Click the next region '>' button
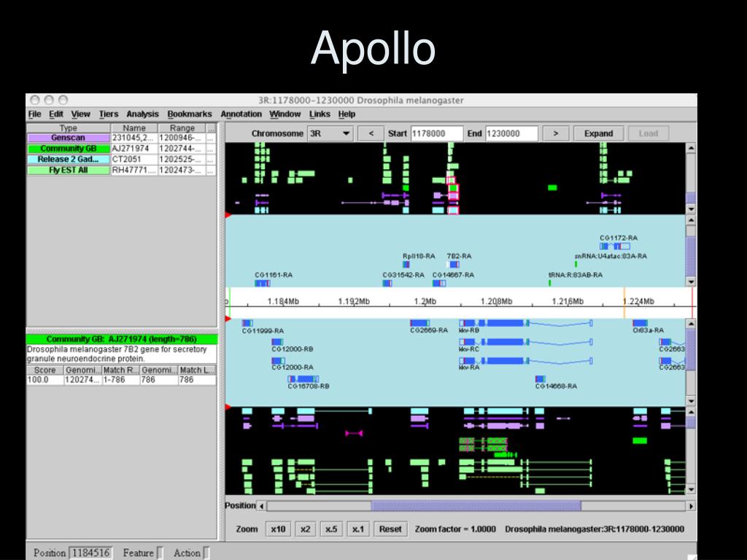Image resolution: width=747 pixels, height=560 pixels. [x=555, y=134]
